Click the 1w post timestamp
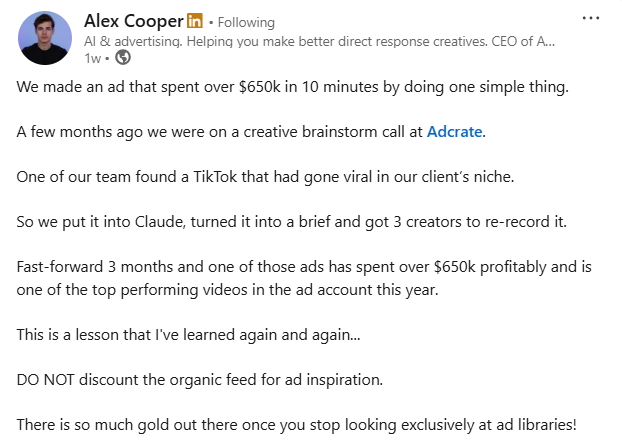 (x=92, y=57)
